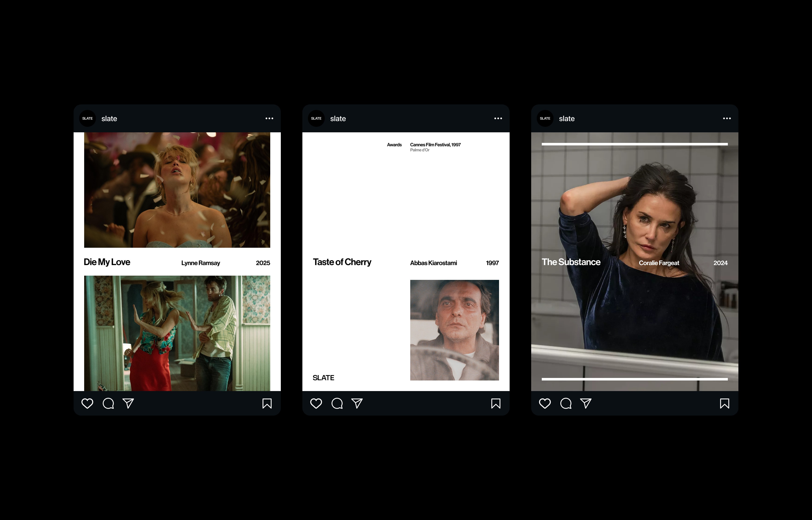This screenshot has width=812, height=520.
Task: Open comments on the Die My Love post
Action: pos(108,404)
